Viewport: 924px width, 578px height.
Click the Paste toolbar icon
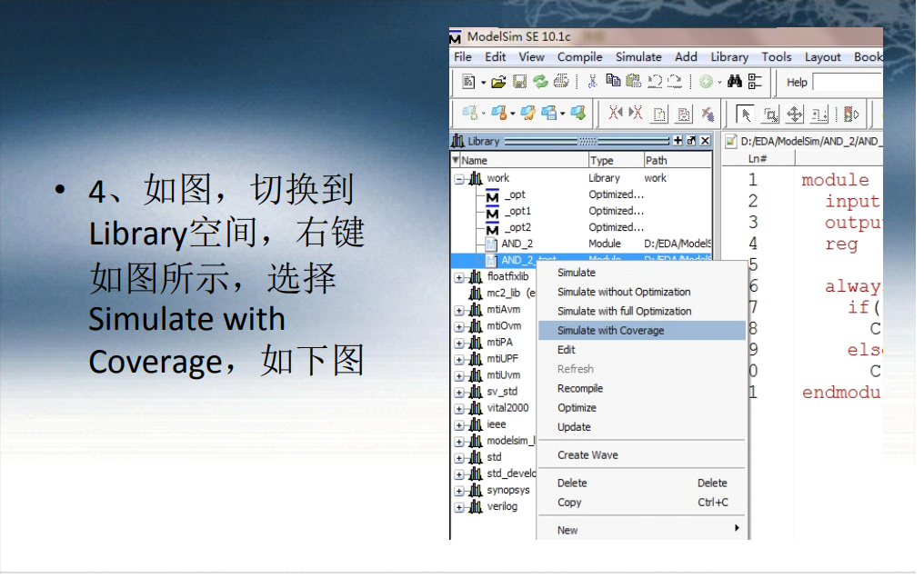(x=633, y=82)
